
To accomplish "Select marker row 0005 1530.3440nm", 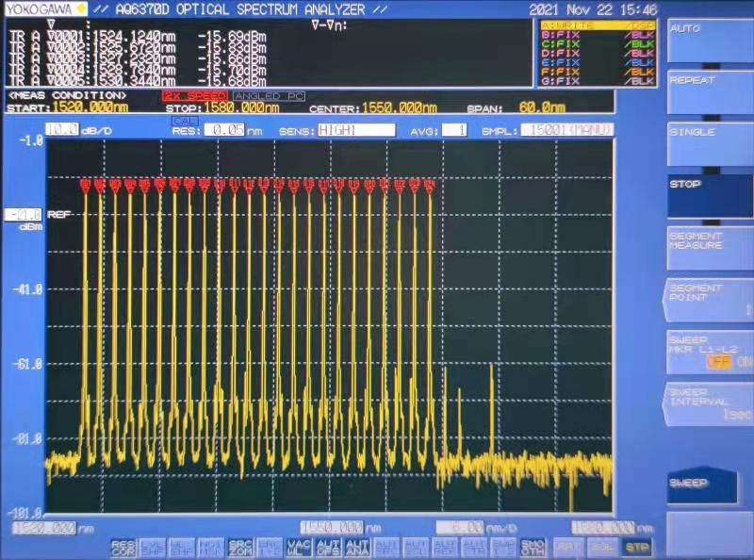I will click(x=138, y=81).
